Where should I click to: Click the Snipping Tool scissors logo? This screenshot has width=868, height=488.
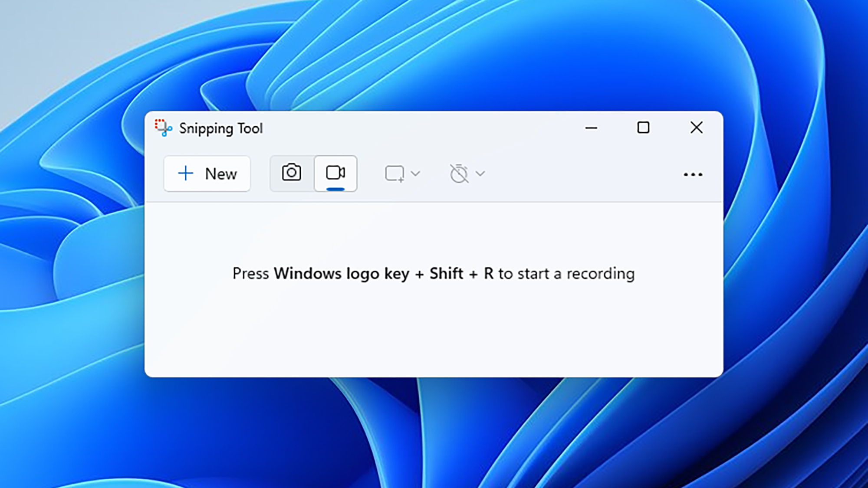coord(163,128)
